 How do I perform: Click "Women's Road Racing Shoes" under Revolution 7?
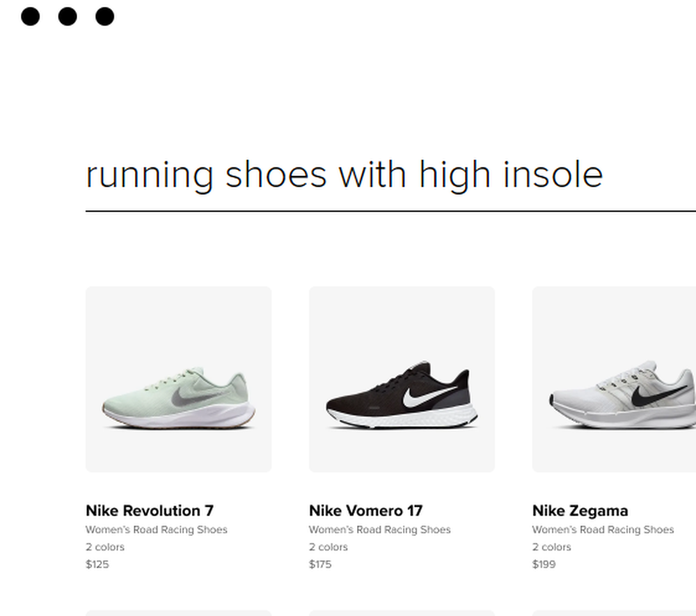[157, 530]
